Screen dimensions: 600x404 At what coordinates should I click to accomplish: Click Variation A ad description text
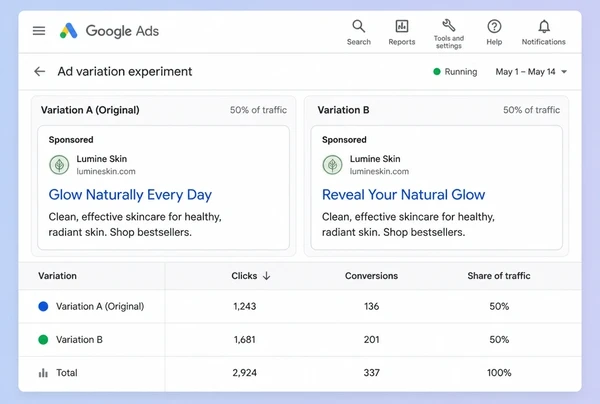pos(135,225)
